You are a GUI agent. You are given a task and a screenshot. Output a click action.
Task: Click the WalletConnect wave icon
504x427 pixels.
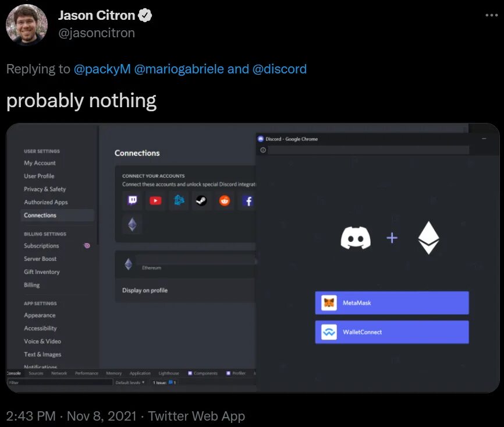point(329,332)
